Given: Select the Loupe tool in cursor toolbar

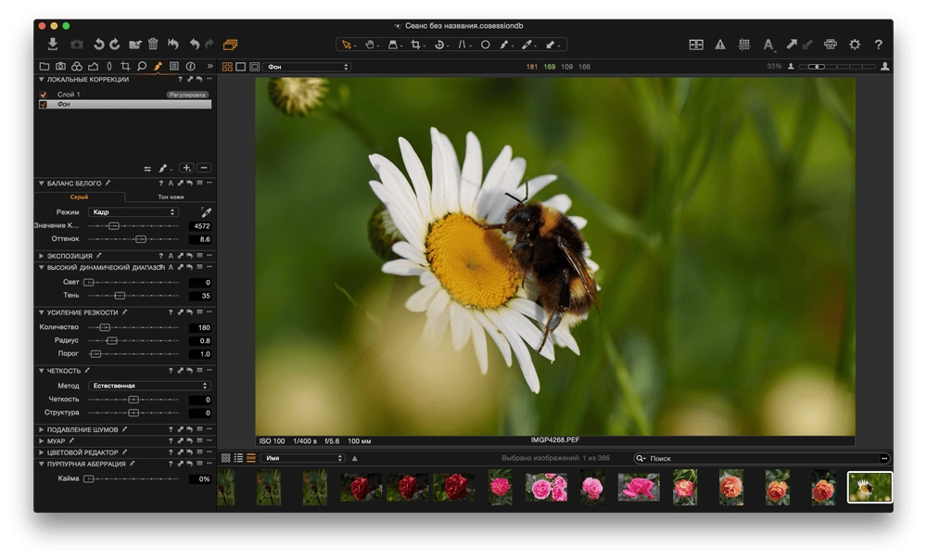Looking at the screenshot, I should coord(392,45).
